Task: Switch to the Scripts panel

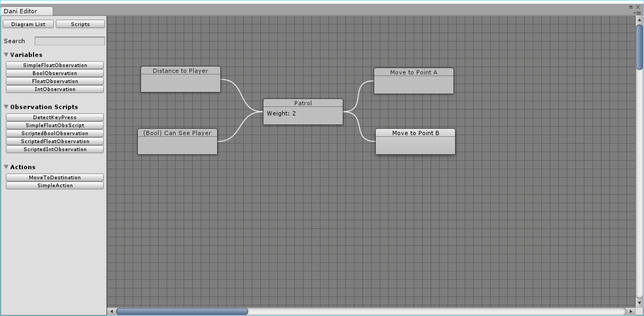Action: click(x=80, y=23)
